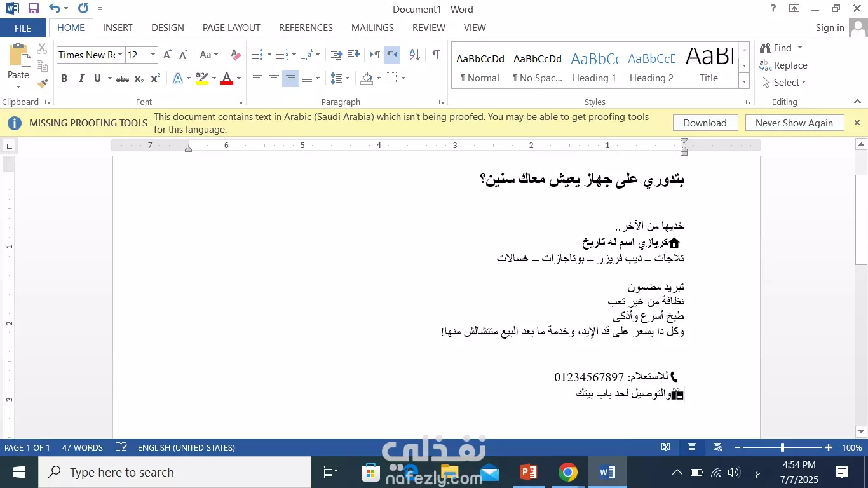Open Chrome from the taskbar
The height and width of the screenshot is (488, 868).
pyautogui.click(x=568, y=472)
